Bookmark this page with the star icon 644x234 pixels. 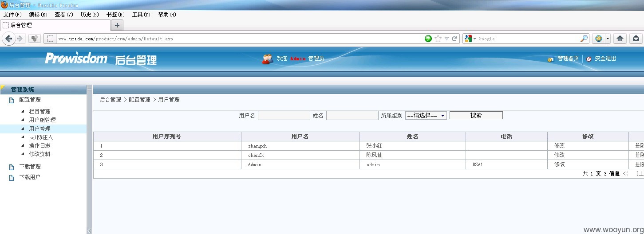point(438,39)
